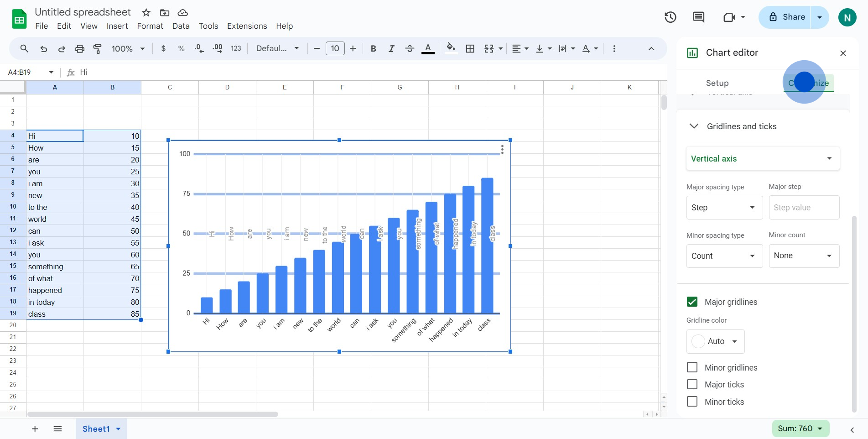Image resolution: width=868 pixels, height=439 pixels.
Task: Open the horizontal align dropdown
Action: point(520,49)
